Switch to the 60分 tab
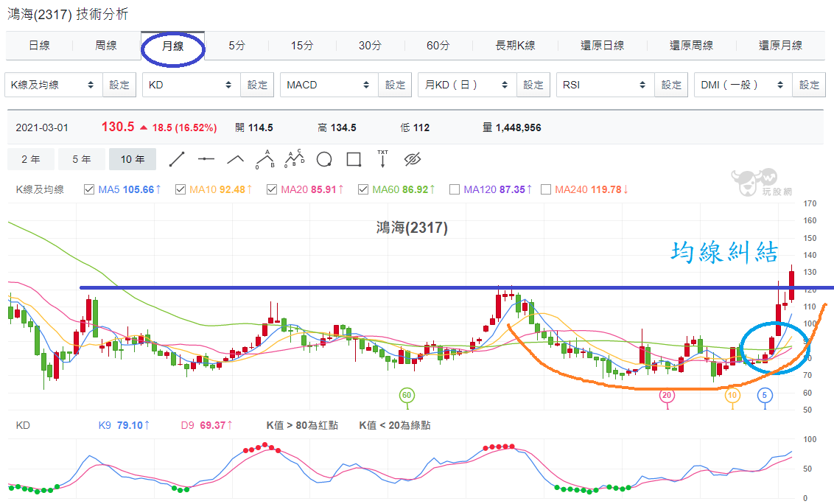The width and height of the screenshot is (834, 504). click(x=438, y=46)
